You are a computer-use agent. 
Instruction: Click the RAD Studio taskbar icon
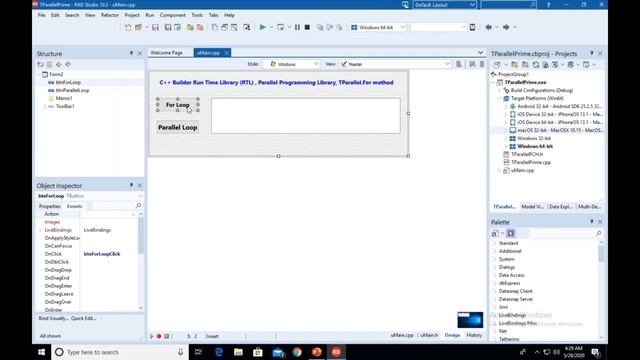coord(336,352)
